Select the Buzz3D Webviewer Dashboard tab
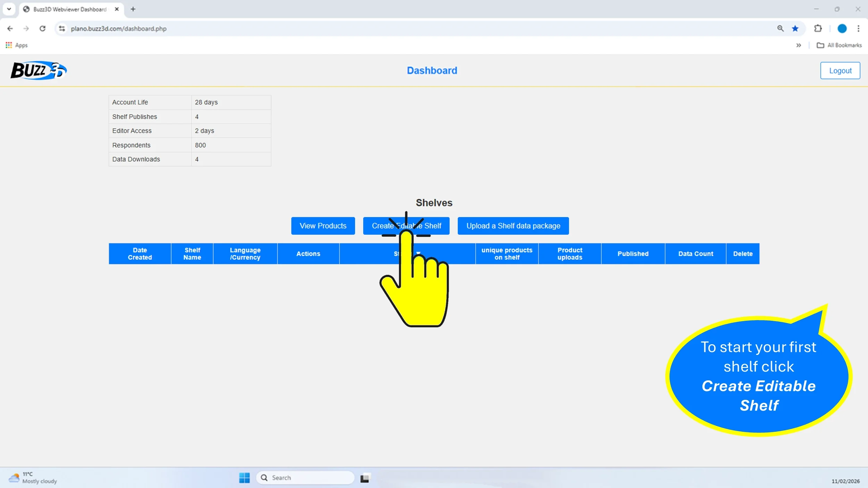The height and width of the screenshot is (488, 868). [69, 9]
